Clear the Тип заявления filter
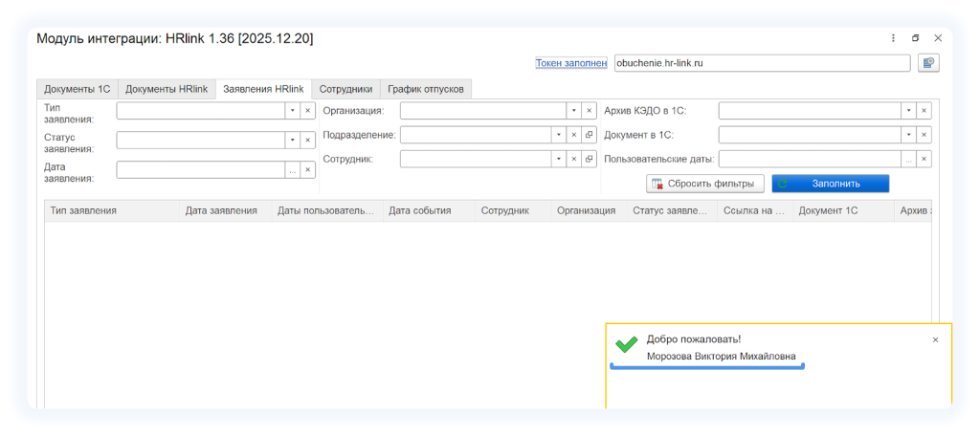The height and width of the screenshot is (436, 980). [307, 111]
